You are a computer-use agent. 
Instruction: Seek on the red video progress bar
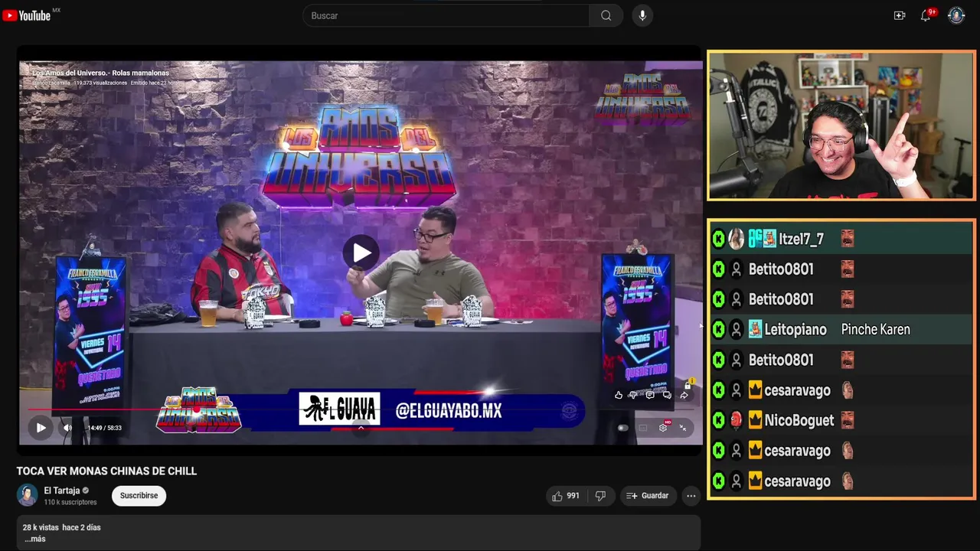pos(360,410)
